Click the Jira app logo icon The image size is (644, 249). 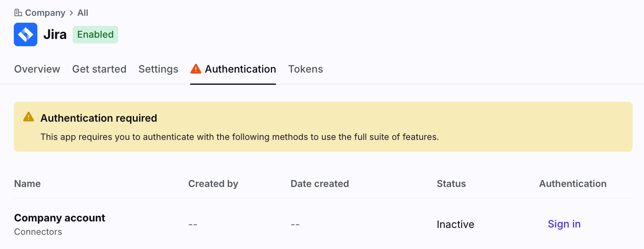coord(26,34)
